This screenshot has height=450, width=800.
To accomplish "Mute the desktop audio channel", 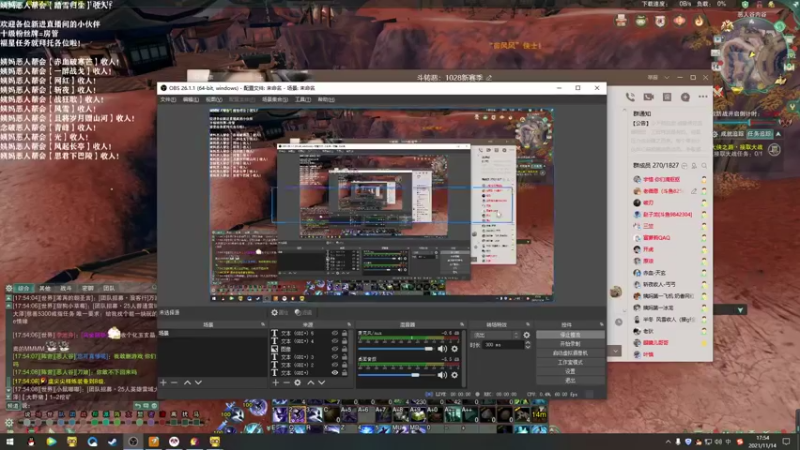I will tap(442, 375).
